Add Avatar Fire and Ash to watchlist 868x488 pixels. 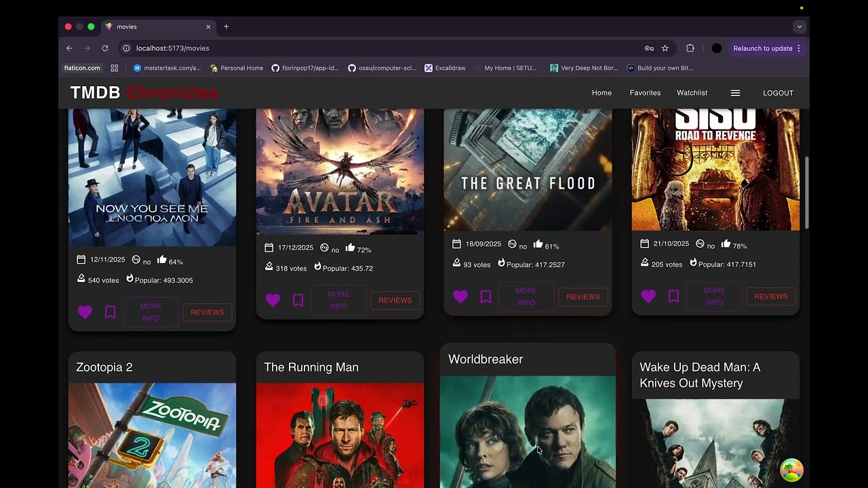298,300
